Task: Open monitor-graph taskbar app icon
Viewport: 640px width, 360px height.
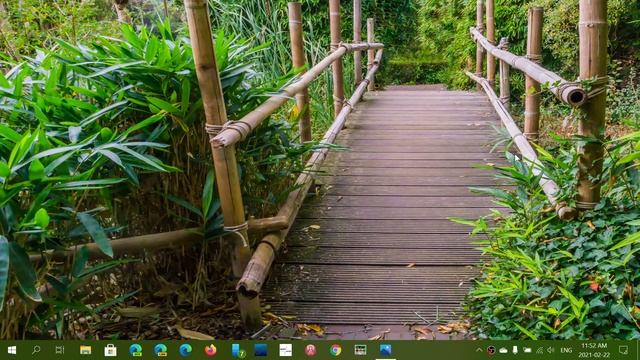Action: coord(360,350)
